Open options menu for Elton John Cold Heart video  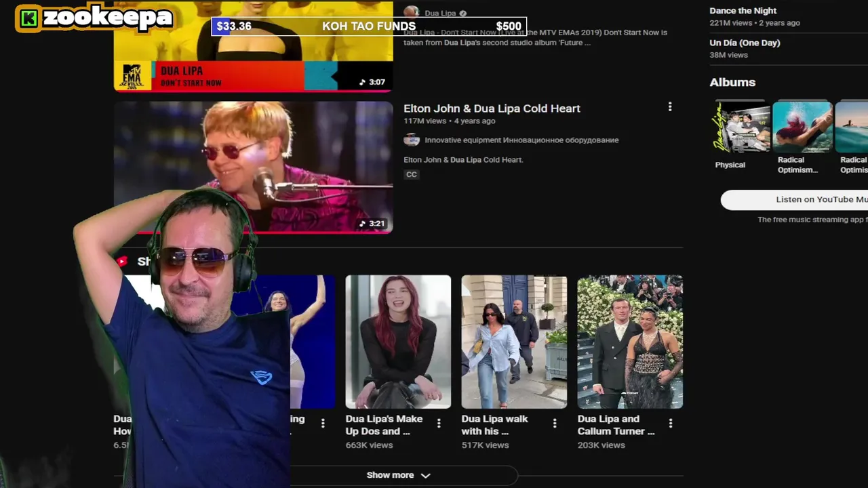670,107
